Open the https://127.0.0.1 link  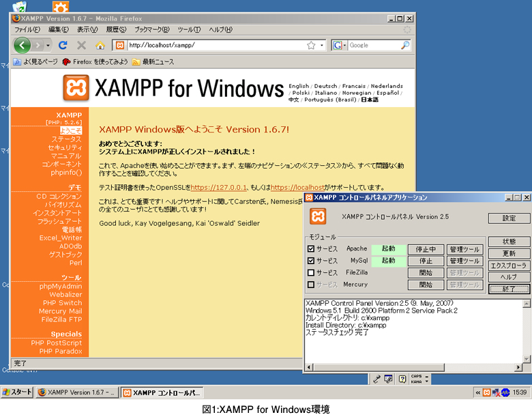coord(218,188)
